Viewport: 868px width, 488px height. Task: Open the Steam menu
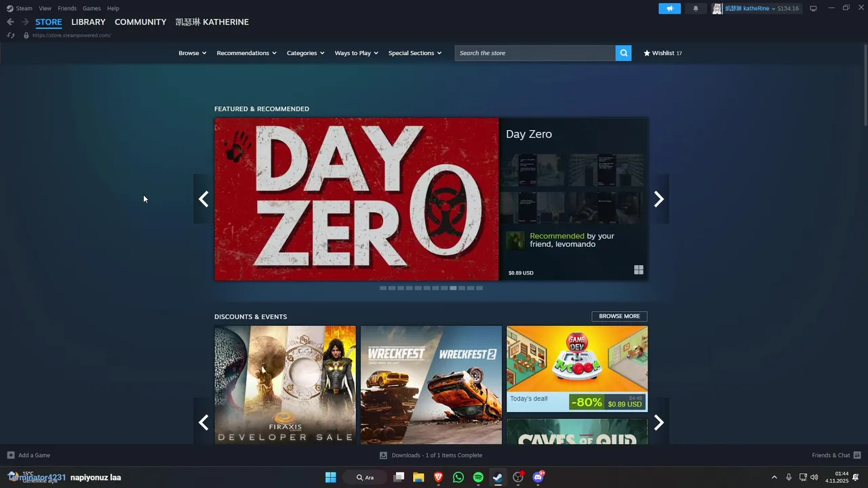click(x=24, y=8)
